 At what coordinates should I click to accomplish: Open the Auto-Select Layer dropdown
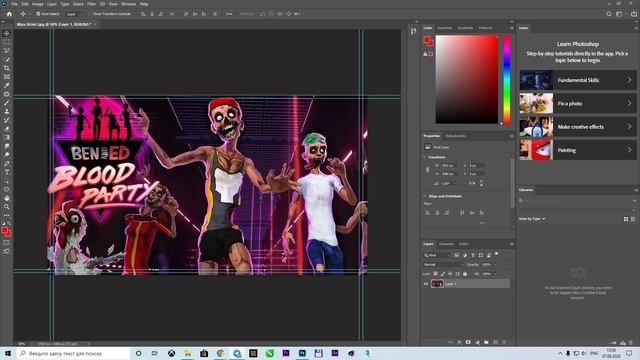(73, 14)
